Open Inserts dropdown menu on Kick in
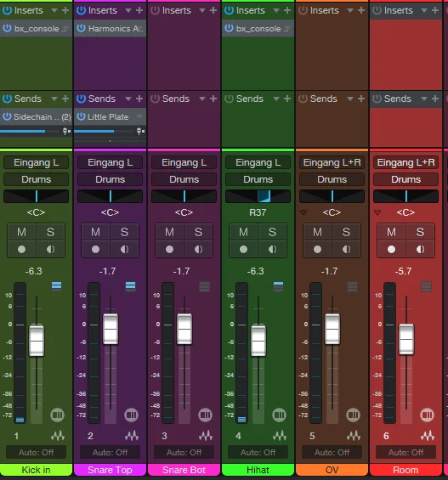The height and width of the screenshot is (480, 448). pyautogui.click(x=54, y=11)
